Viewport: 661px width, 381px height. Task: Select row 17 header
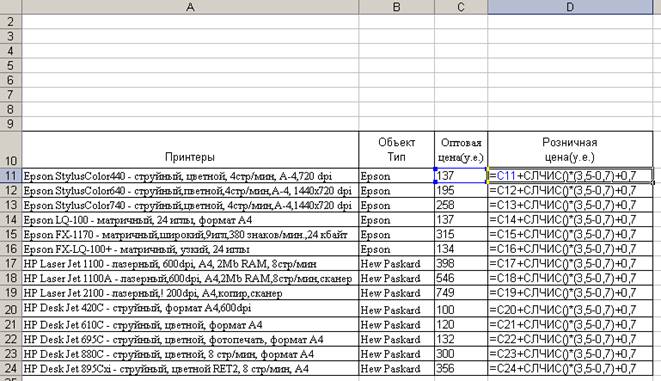[11, 264]
